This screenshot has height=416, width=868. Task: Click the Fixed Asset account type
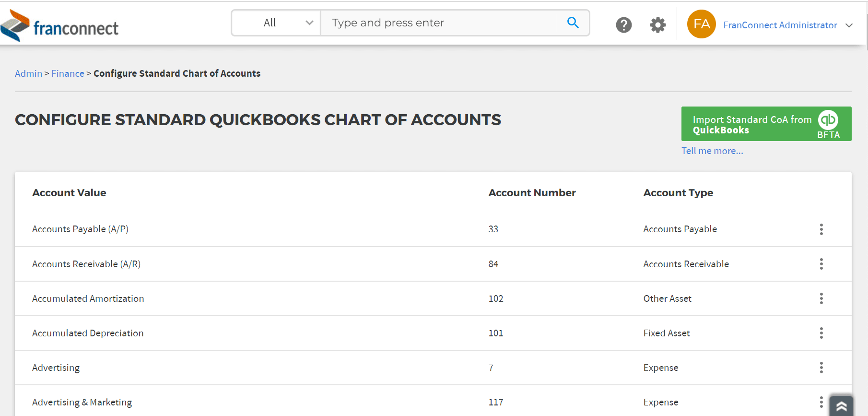click(666, 333)
